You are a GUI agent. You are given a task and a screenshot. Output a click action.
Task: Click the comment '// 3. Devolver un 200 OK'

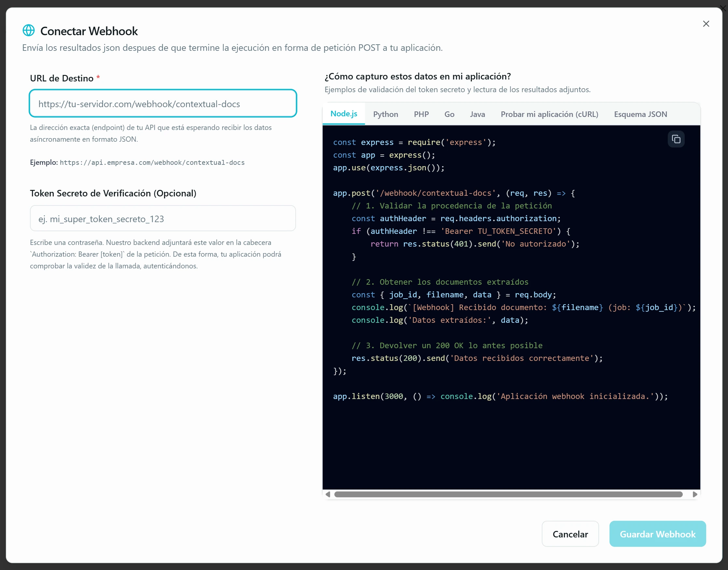click(447, 345)
